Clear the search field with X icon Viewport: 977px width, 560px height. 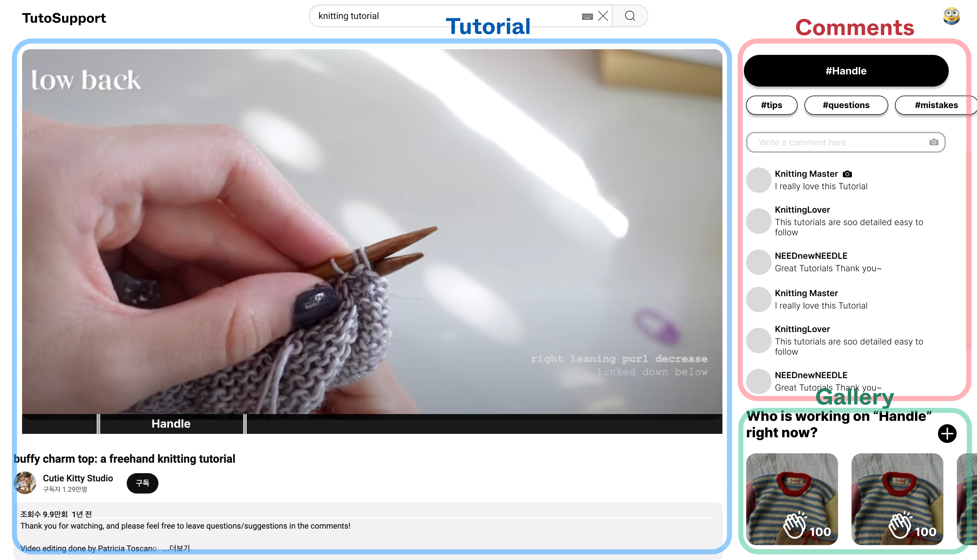603,16
